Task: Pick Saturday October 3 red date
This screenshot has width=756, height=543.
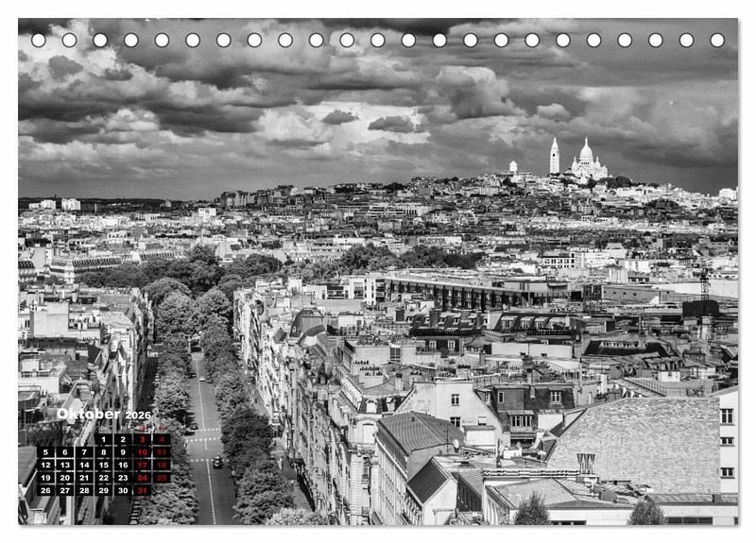Action: [142, 439]
